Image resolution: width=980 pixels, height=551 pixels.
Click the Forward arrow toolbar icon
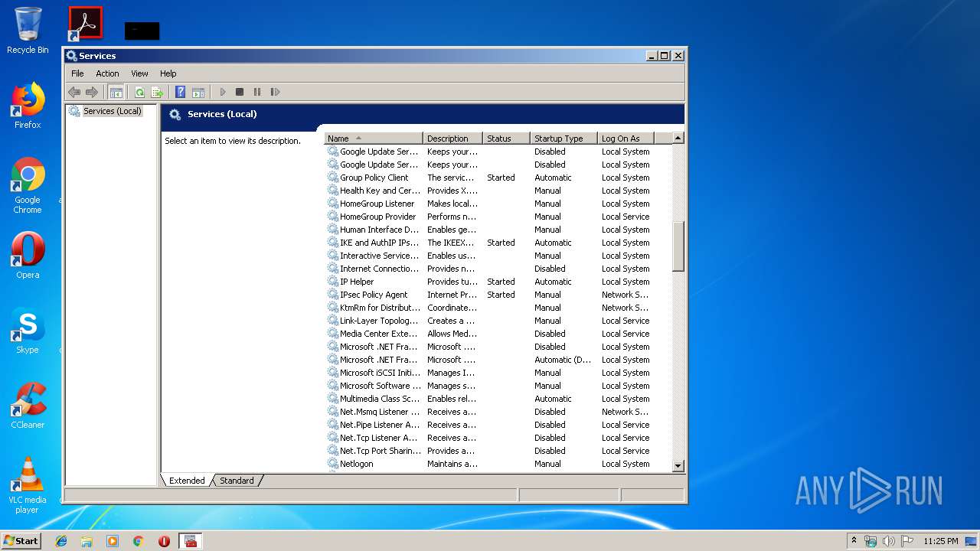(x=92, y=92)
